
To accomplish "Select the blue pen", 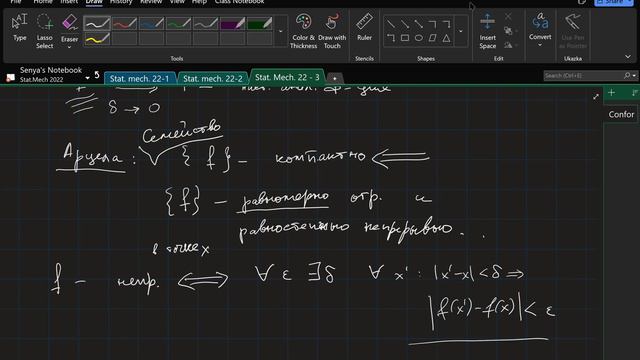I will [151, 23].
